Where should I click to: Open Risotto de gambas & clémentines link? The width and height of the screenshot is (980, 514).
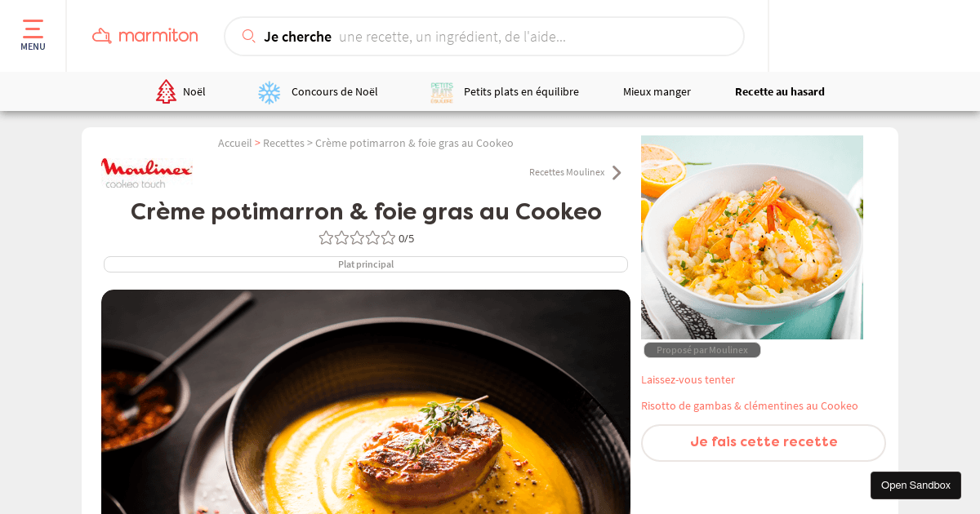tap(750, 405)
